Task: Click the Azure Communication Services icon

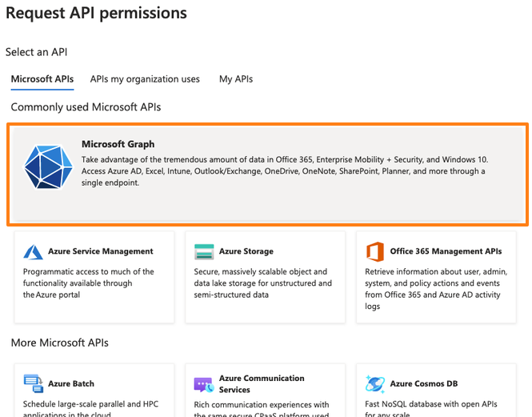Action: pos(204,384)
